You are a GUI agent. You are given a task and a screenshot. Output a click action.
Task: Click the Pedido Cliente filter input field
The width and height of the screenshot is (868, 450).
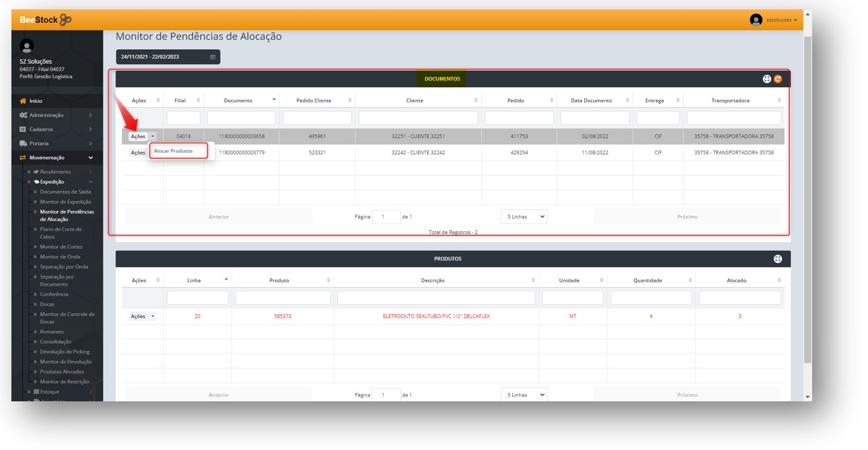[x=317, y=118]
